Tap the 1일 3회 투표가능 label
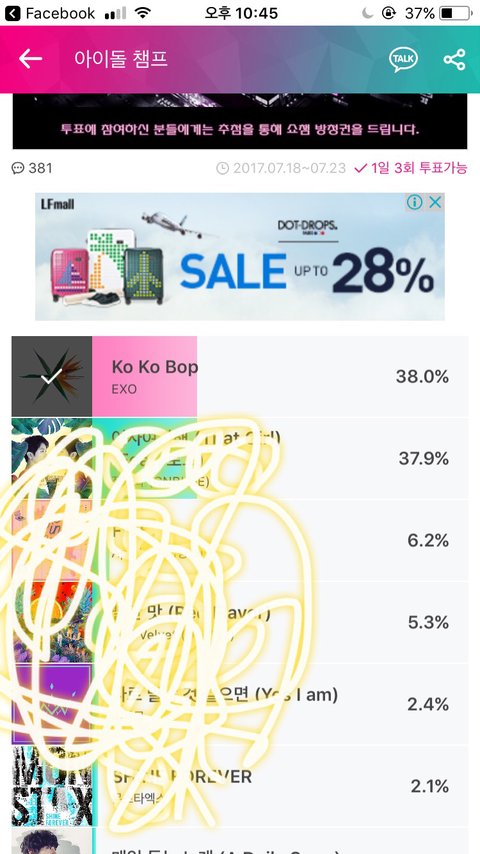480x854 pixels. point(411,168)
